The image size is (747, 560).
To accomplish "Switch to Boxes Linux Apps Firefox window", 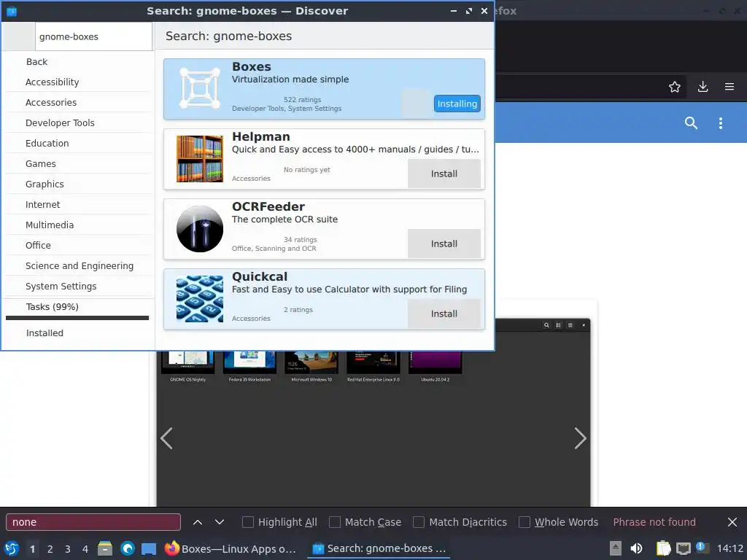I will (231, 548).
